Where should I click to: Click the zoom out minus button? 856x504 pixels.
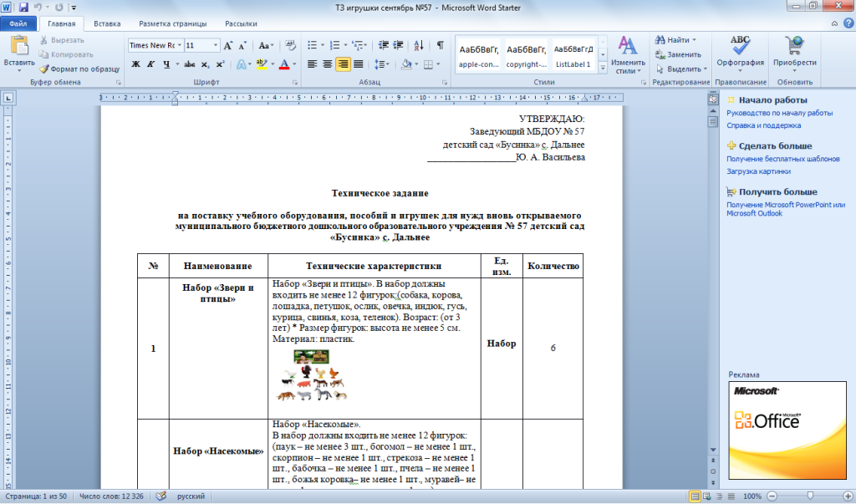pos(772,496)
